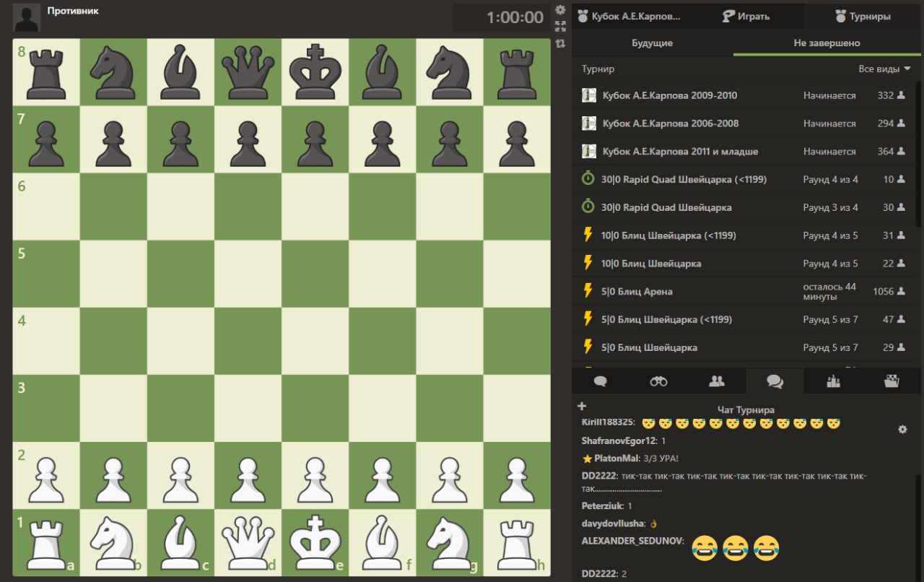
Task: Open the binoculars watch tab
Action: click(x=658, y=381)
